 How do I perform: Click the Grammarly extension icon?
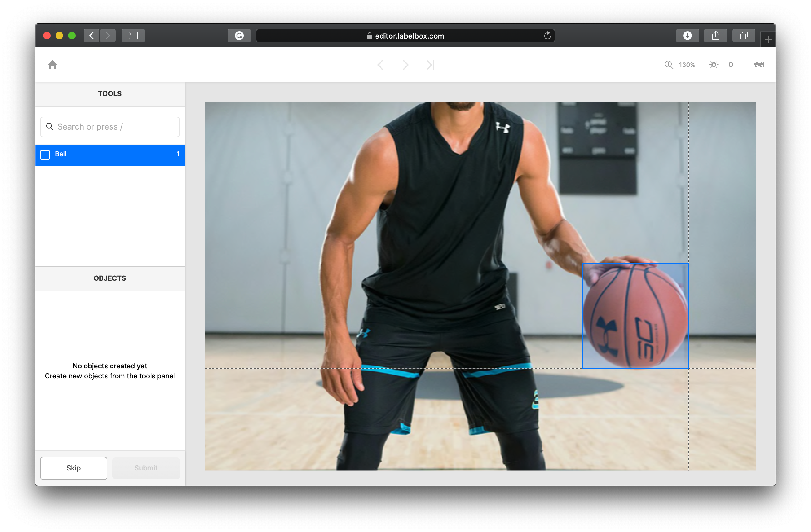click(239, 36)
